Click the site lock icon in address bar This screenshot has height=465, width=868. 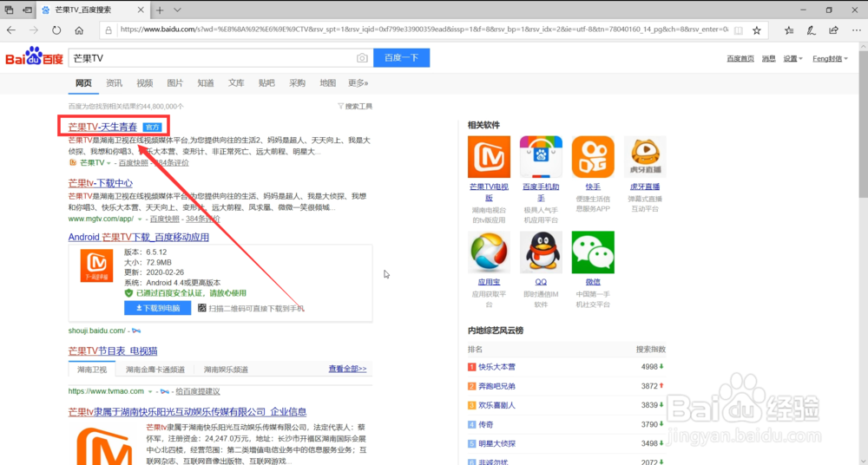click(x=108, y=30)
